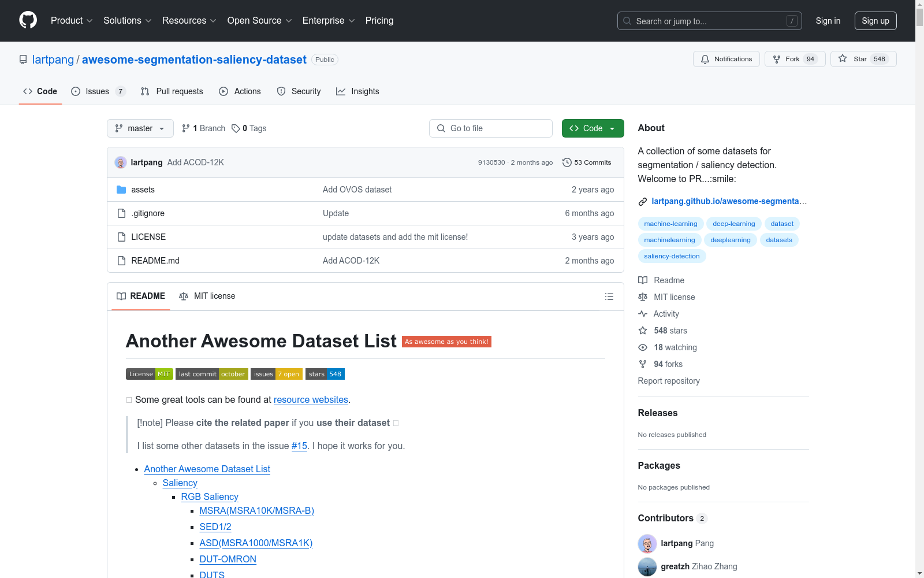
Task: Expand the Open Source menu
Action: tap(260, 20)
